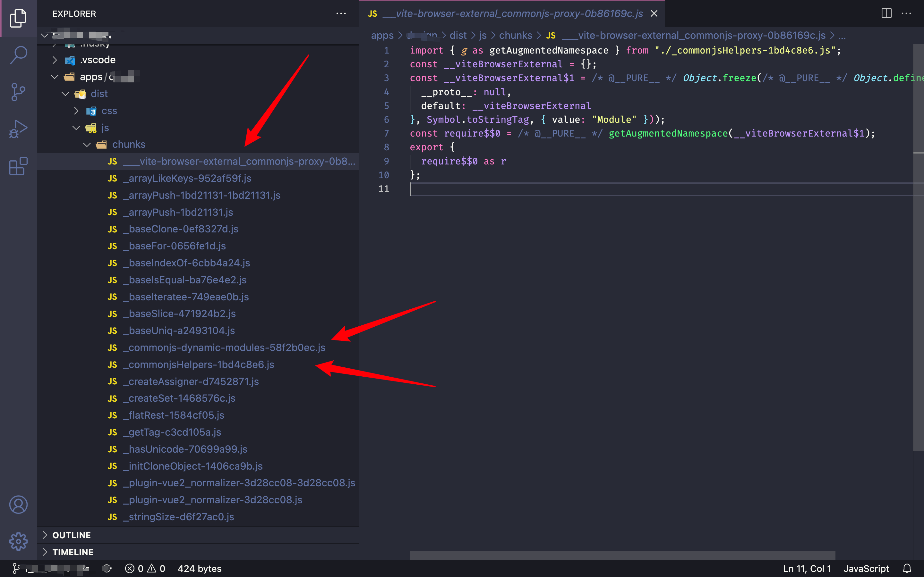Image resolution: width=924 pixels, height=577 pixels.
Task: Click Ln 11, Col 1 position indicator
Action: (807, 569)
